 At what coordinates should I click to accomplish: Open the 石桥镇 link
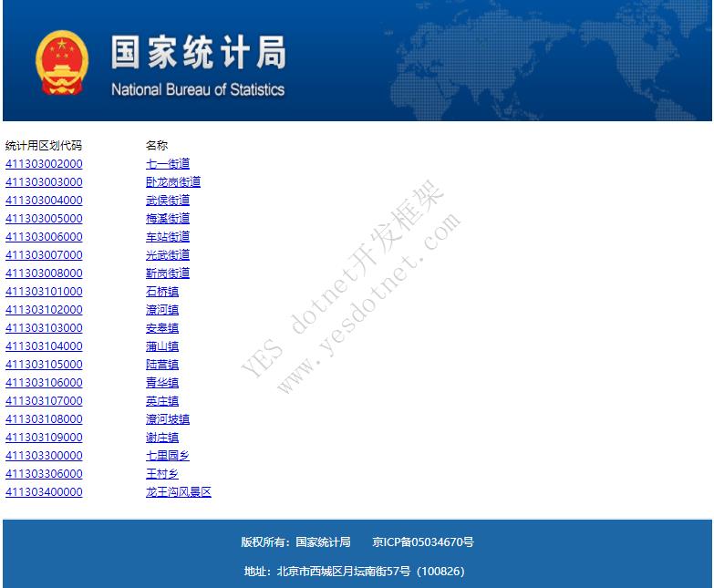(162, 292)
